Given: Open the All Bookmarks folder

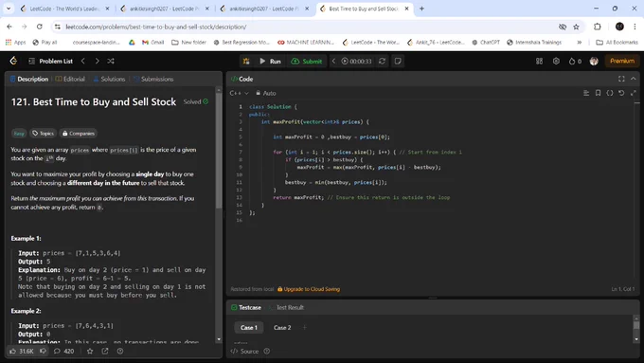Looking at the screenshot, I should [x=617, y=43].
